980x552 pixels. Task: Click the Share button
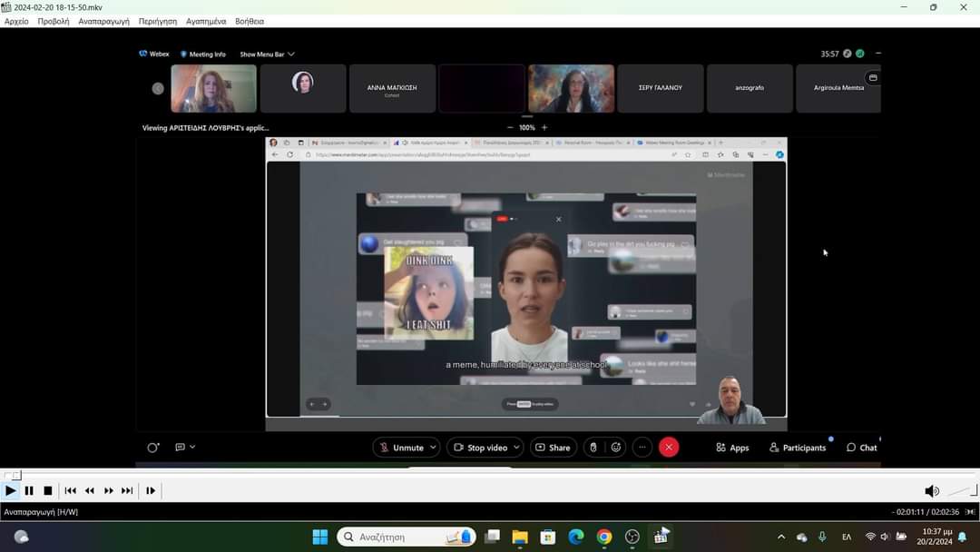click(x=554, y=448)
